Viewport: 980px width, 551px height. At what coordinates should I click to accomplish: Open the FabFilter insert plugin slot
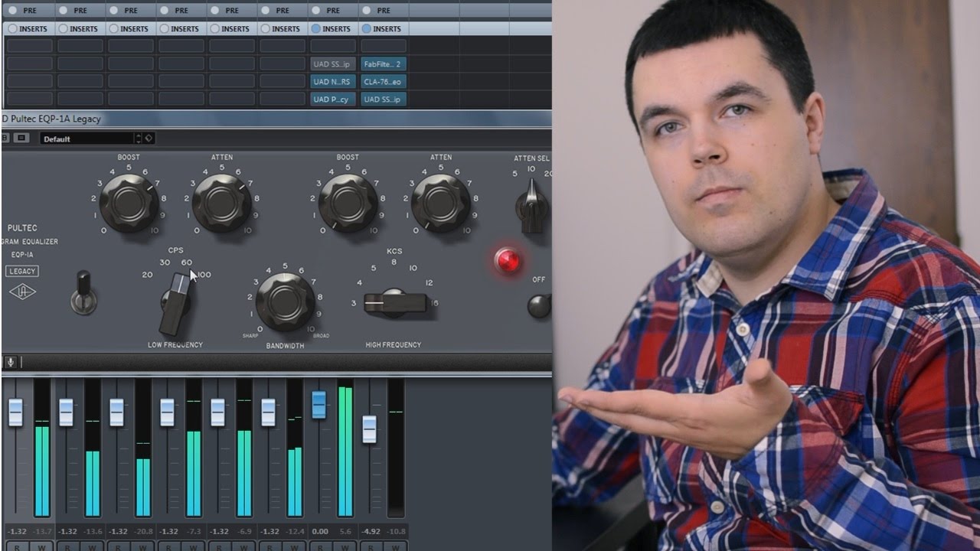click(x=384, y=64)
